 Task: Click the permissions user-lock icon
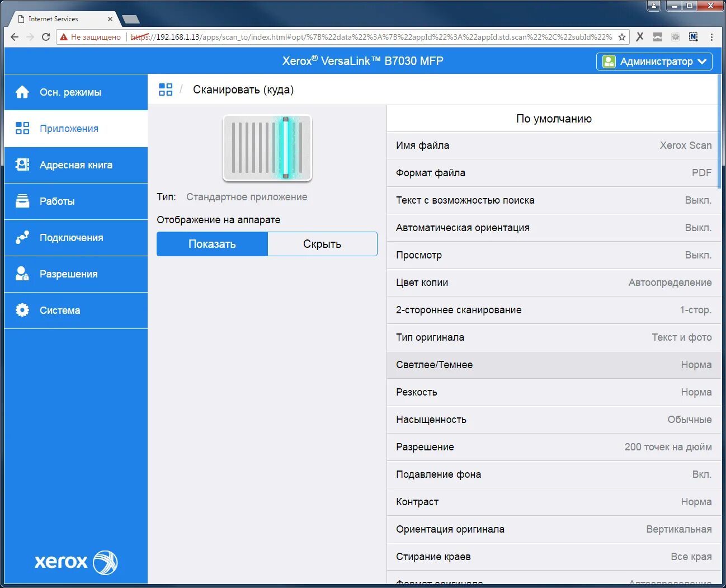coord(22,274)
